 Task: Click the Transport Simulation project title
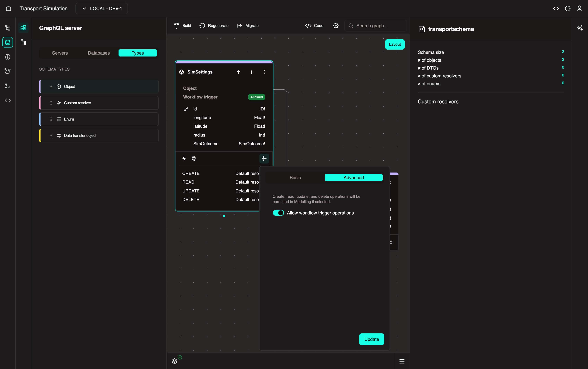43,8
